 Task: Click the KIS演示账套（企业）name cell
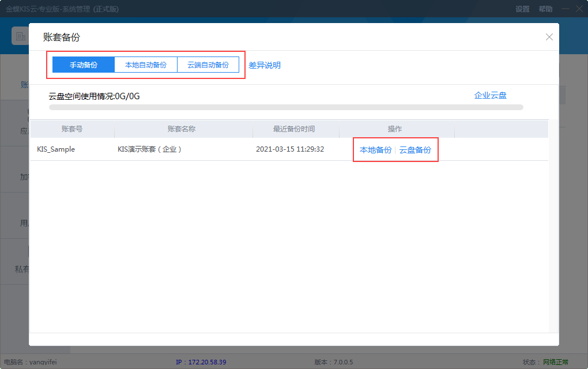click(x=150, y=149)
